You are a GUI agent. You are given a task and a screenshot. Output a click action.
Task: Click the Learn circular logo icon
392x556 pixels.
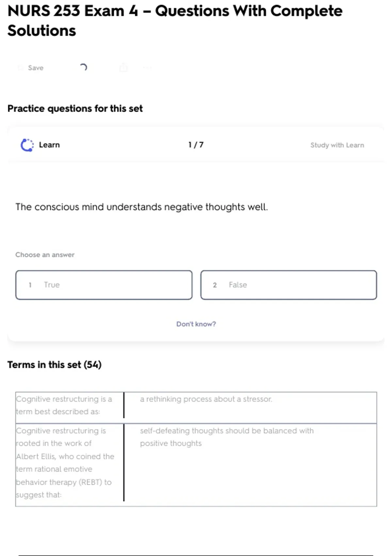(27, 145)
